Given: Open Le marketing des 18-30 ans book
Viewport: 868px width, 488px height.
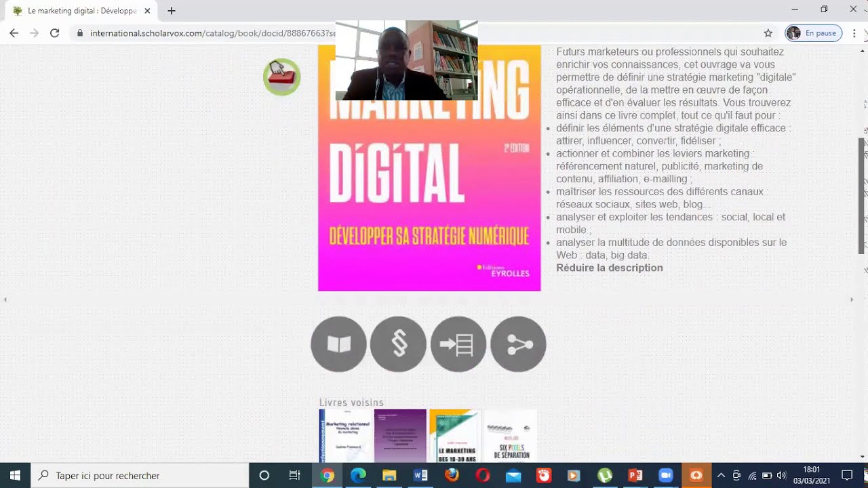Looking at the screenshot, I should [455, 436].
